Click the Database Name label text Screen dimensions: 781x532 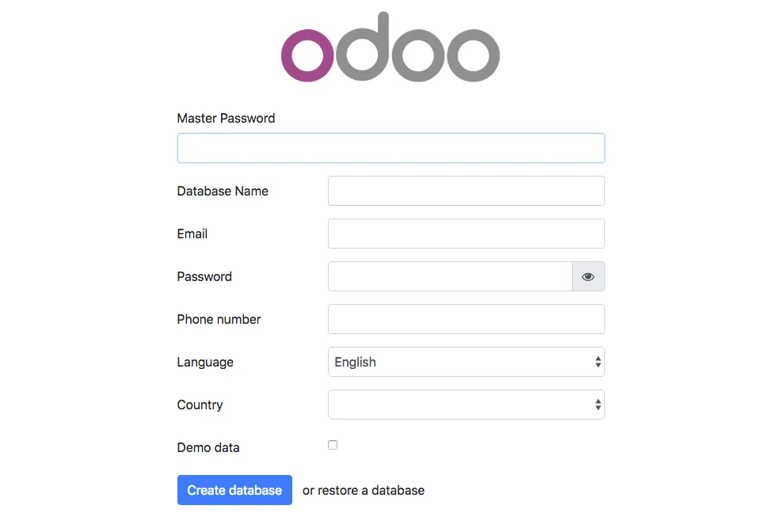pyautogui.click(x=223, y=191)
